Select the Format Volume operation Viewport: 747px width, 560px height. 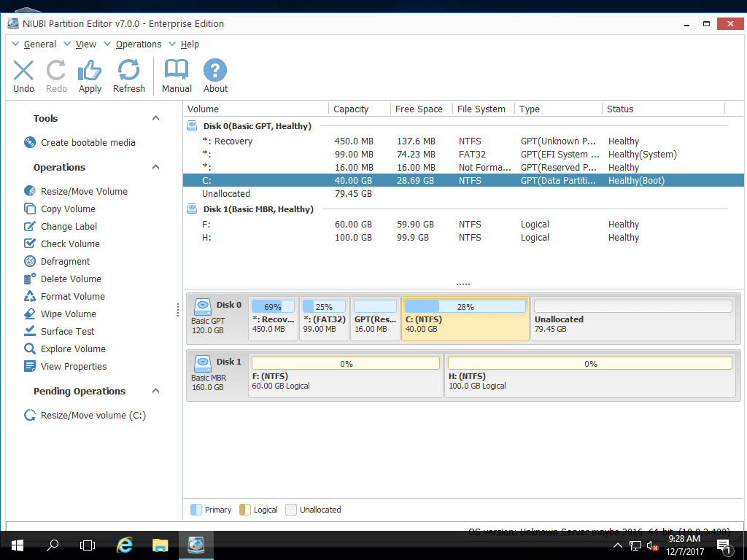point(73,296)
